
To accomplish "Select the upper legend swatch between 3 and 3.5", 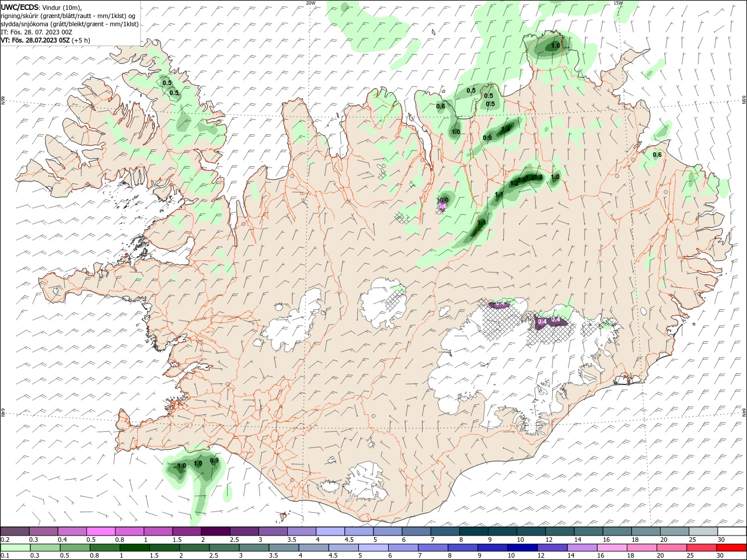I will tap(273, 531).
